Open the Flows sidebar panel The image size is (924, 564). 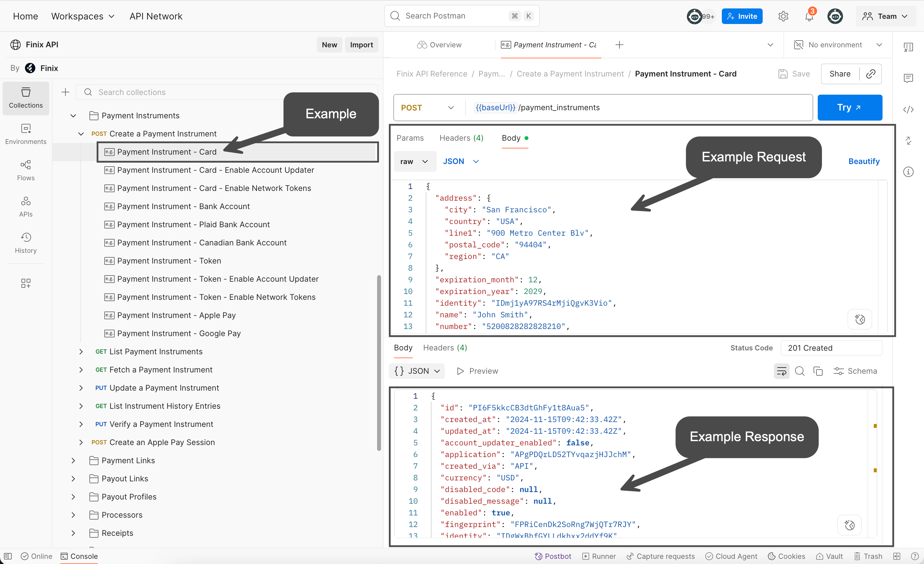26,170
